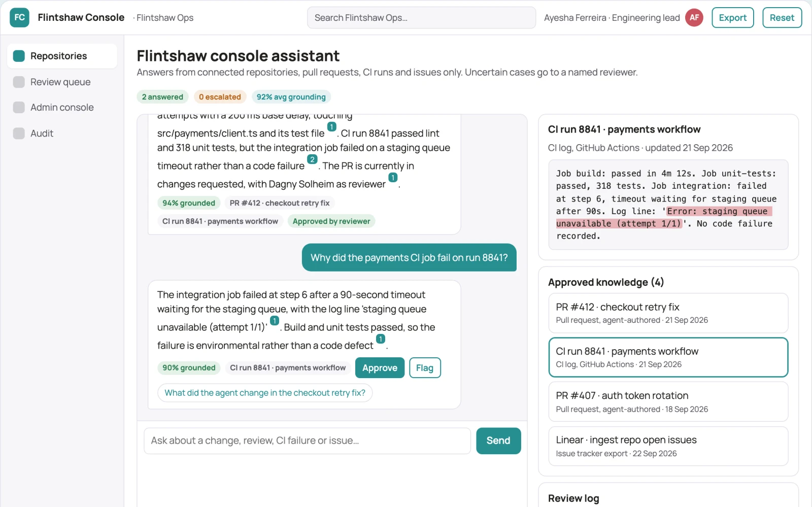Open citation badge 1 after 'Dagny Solheim as reviewer'
The height and width of the screenshot is (507, 812).
tap(393, 178)
